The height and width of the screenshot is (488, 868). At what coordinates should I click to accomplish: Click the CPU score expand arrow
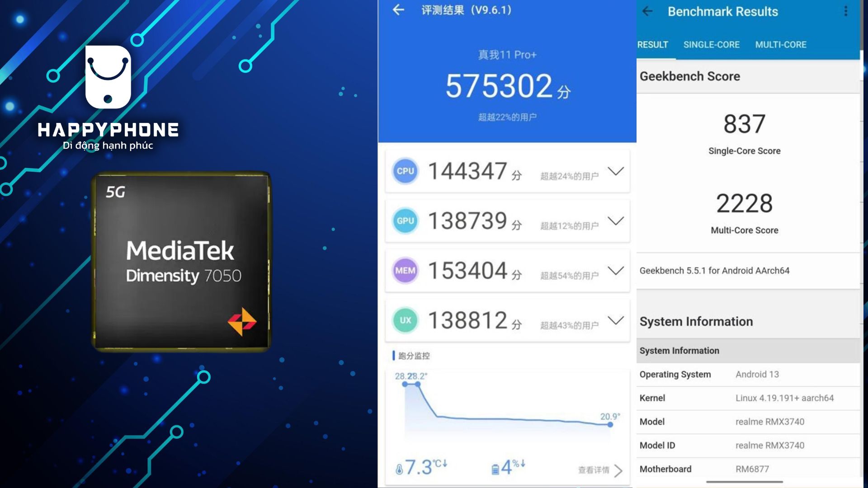click(617, 172)
